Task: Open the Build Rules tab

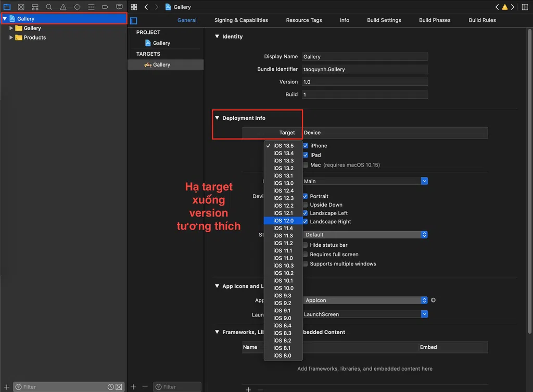Action: click(x=482, y=20)
